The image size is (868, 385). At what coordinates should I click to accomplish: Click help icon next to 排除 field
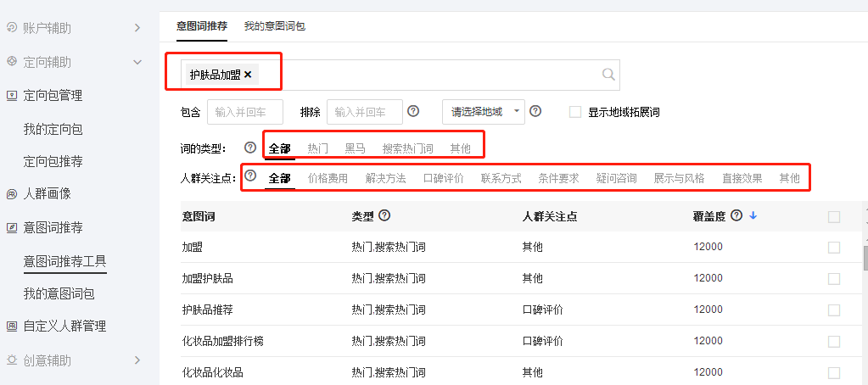click(x=413, y=111)
